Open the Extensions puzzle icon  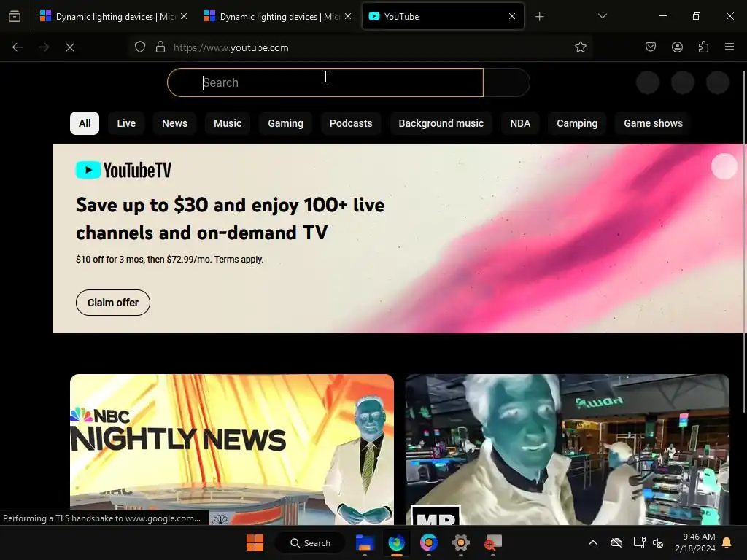[703, 47]
